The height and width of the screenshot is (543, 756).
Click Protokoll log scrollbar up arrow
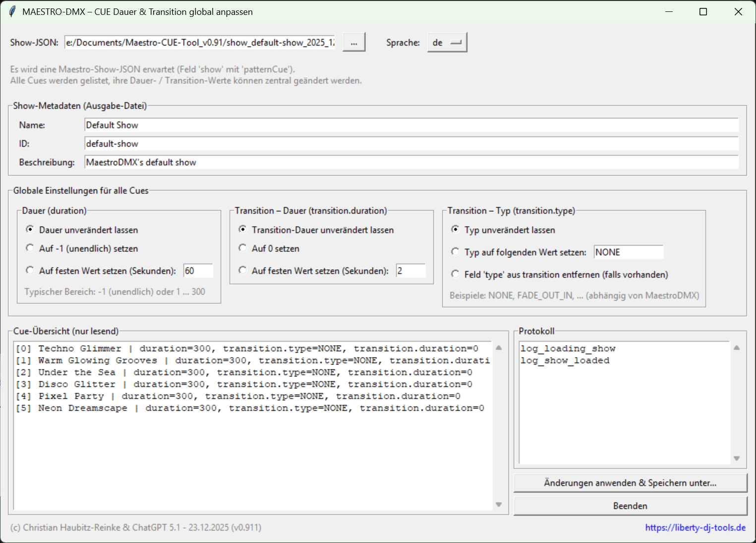(737, 348)
